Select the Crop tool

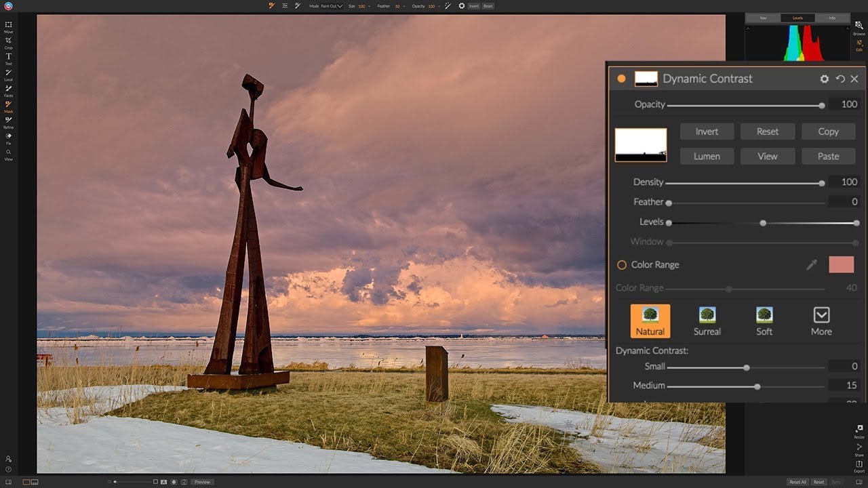(x=8, y=43)
